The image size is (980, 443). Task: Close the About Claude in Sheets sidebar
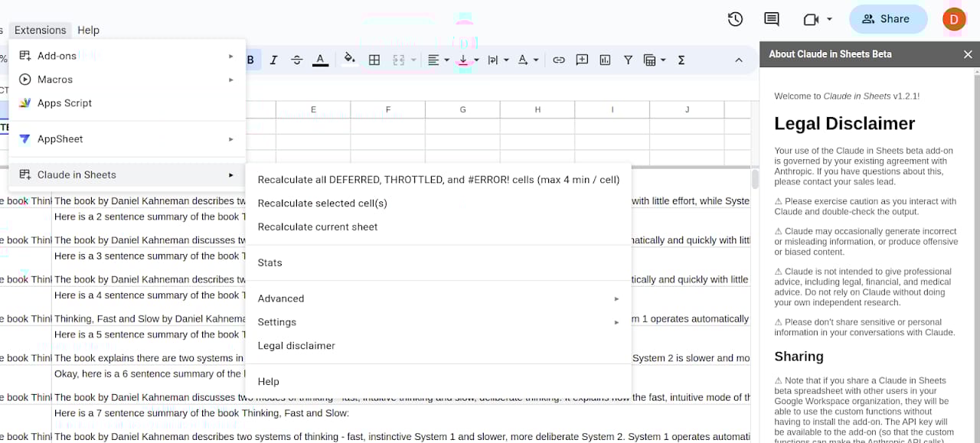968,54
